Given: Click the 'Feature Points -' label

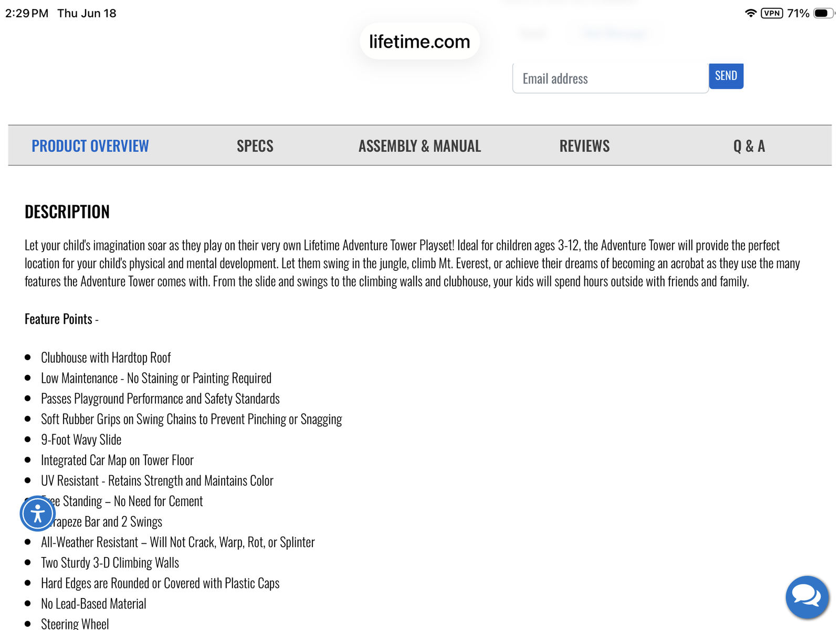Looking at the screenshot, I should click(61, 319).
